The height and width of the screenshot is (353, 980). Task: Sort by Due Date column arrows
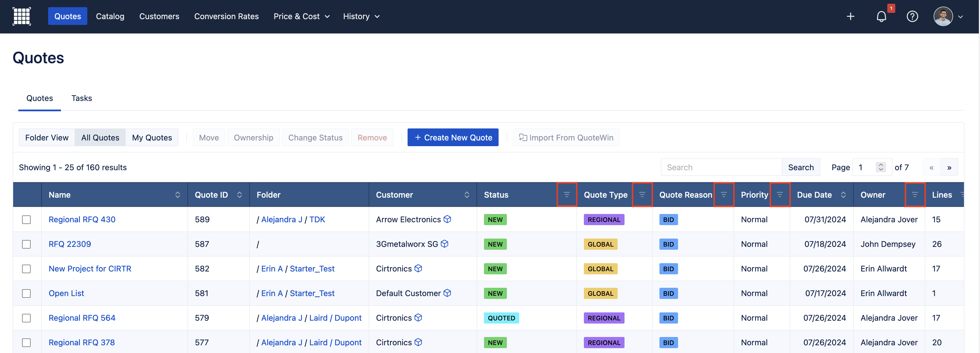pos(843,195)
